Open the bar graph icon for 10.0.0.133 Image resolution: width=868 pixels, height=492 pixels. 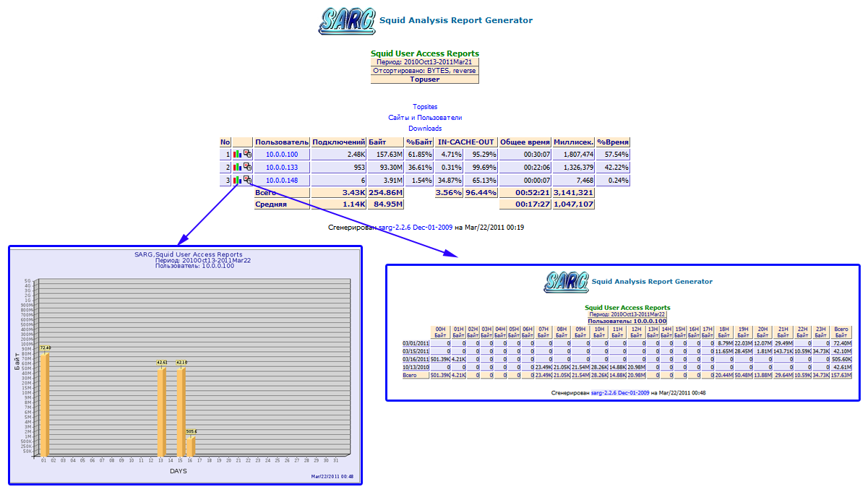click(x=238, y=167)
